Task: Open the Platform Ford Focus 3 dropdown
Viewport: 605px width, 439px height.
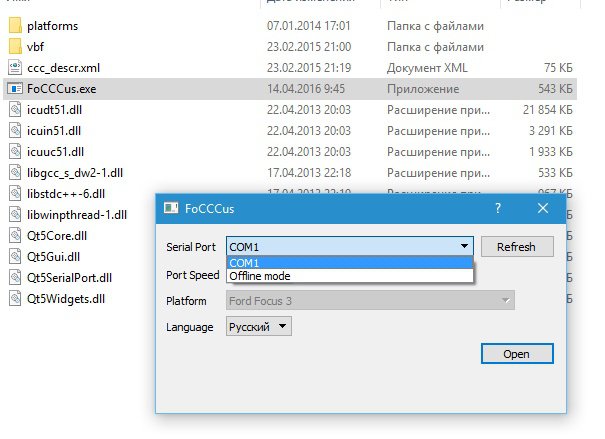Action: (370, 301)
